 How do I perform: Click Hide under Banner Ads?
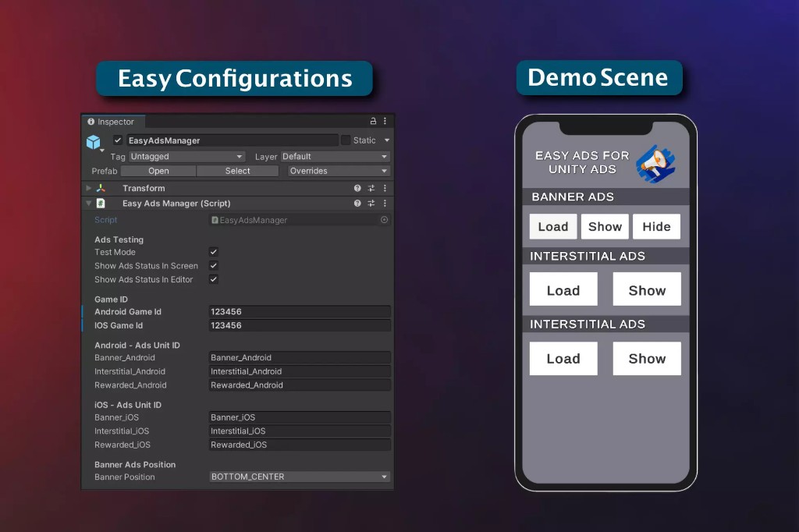coord(656,226)
